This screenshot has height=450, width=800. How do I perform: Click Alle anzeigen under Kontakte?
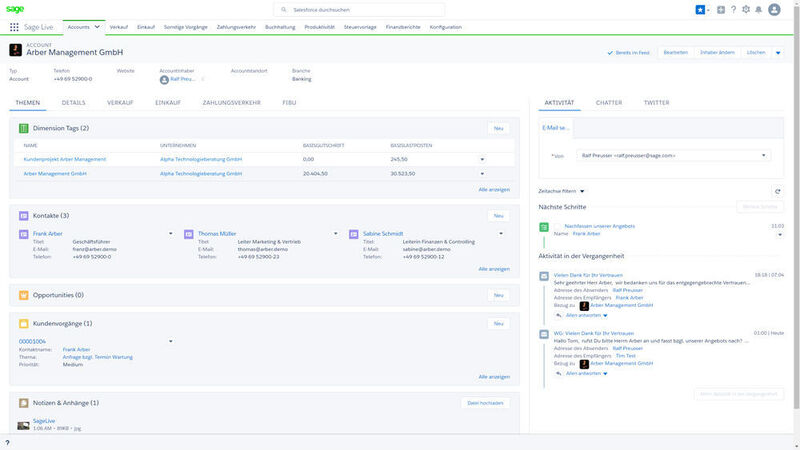point(494,269)
